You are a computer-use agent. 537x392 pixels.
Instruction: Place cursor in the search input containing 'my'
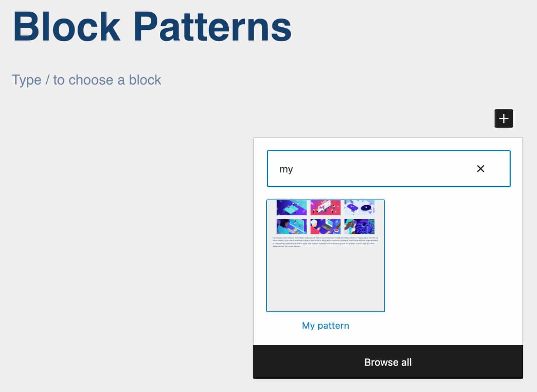click(x=386, y=169)
